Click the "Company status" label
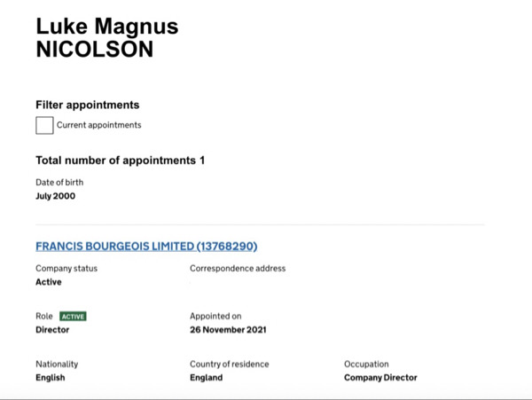 pyautogui.click(x=66, y=268)
